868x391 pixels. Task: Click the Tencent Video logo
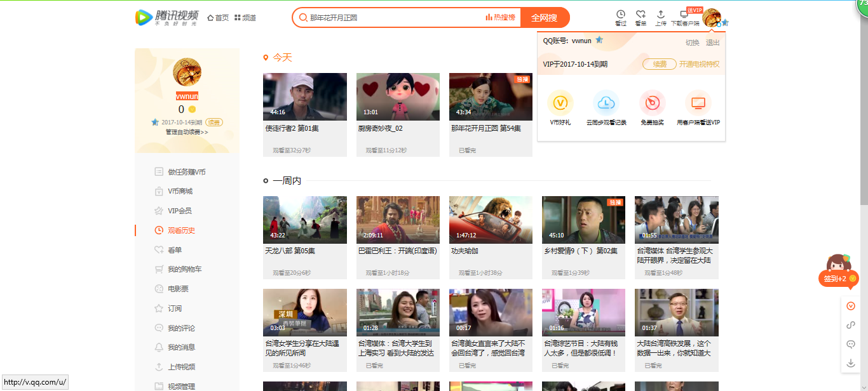[x=166, y=18]
